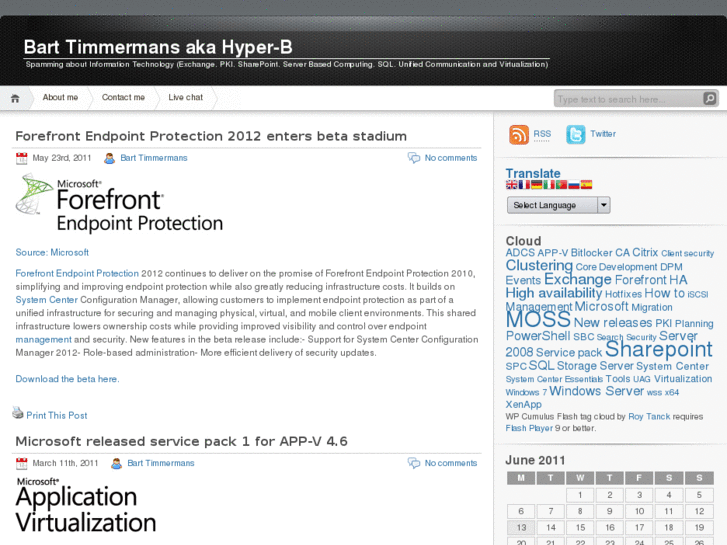This screenshot has width=727, height=545.
Task: Translate page with the Italian flag
Action: point(549,185)
